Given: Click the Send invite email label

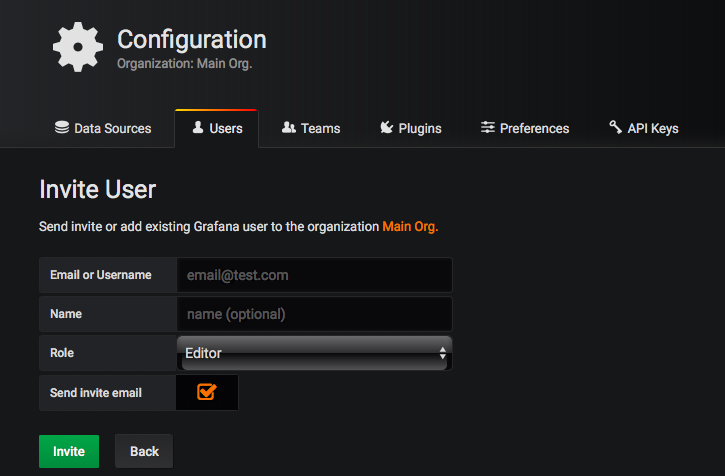Looking at the screenshot, I should coord(96,393).
